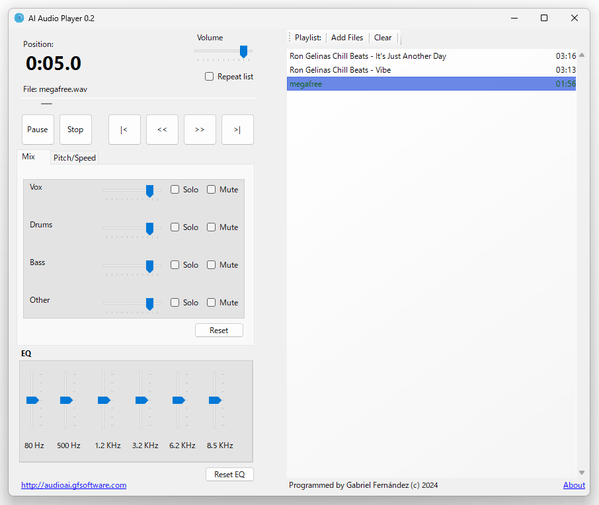
Task: Click the 6.2 KHz EQ slider
Action: click(178, 400)
